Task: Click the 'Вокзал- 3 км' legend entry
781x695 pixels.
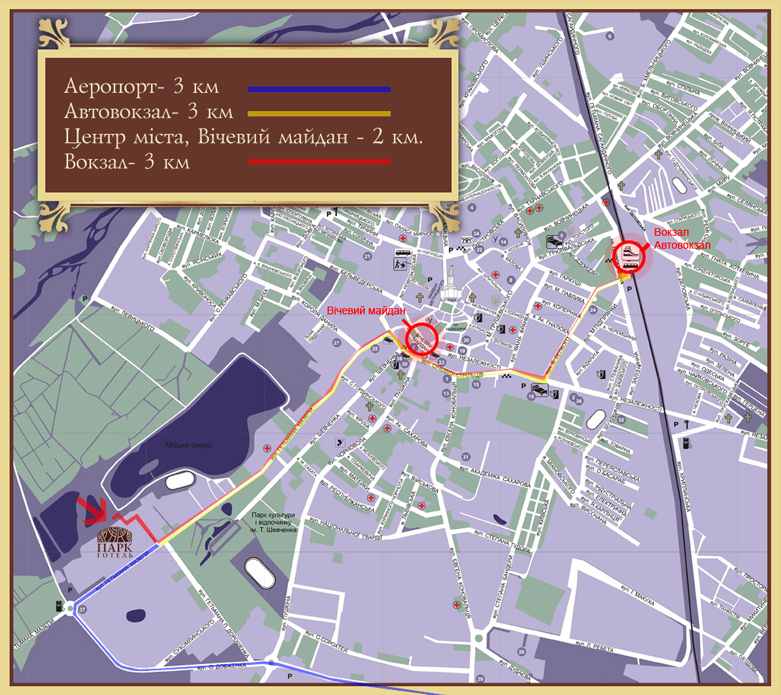Action: 127,162
